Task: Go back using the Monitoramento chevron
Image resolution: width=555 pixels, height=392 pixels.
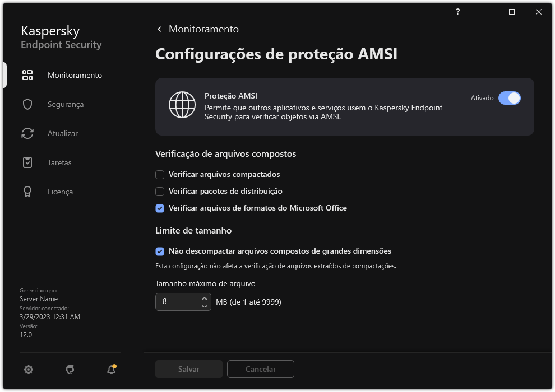Action: (159, 29)
